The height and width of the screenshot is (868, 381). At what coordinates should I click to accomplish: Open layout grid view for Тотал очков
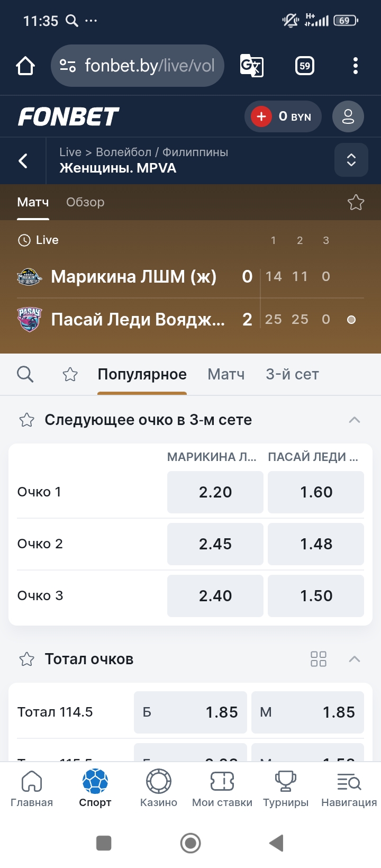(319, 659)
